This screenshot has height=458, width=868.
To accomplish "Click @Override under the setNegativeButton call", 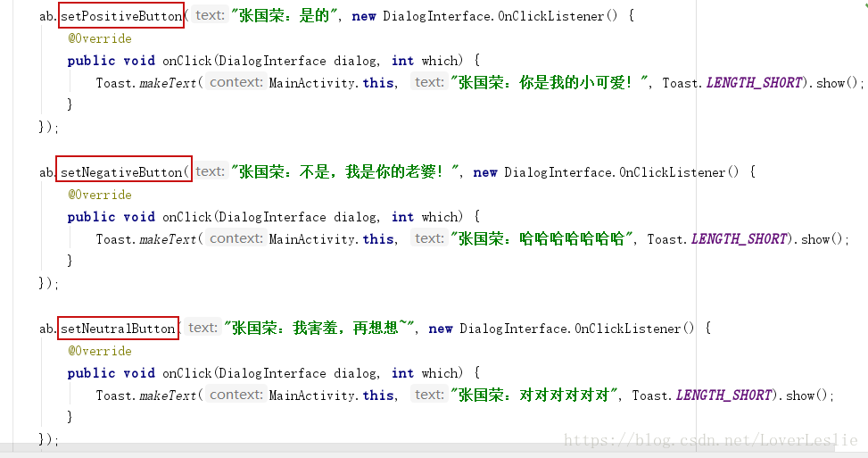I will tap(100, 195).
